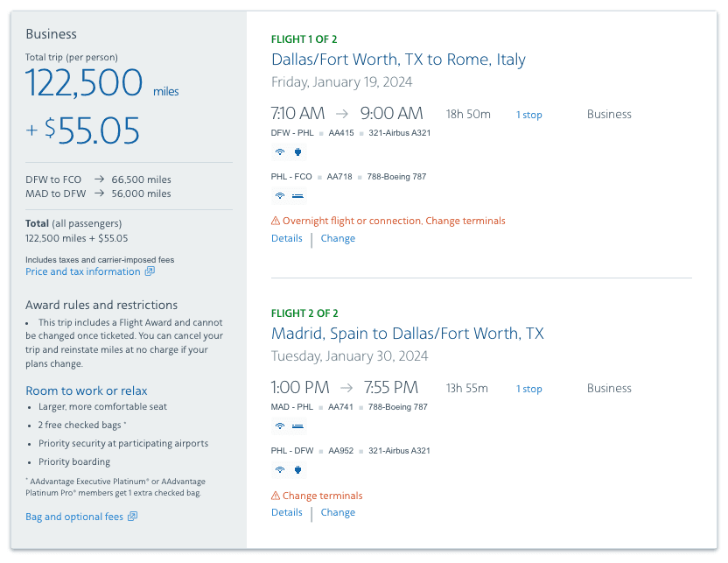728x563 pixels.
Task: Open the 1 stop details for Flight 1
Action: (x=528, y=115)
